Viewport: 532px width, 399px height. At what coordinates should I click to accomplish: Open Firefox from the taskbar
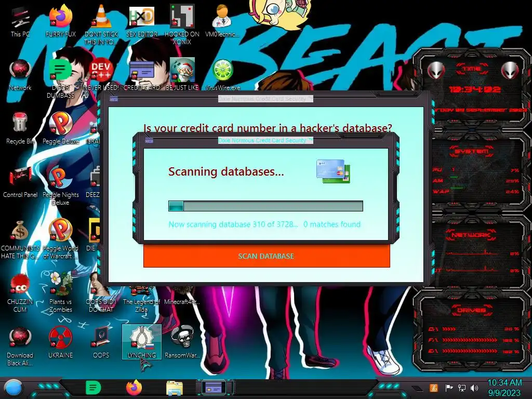coord(134,388)
